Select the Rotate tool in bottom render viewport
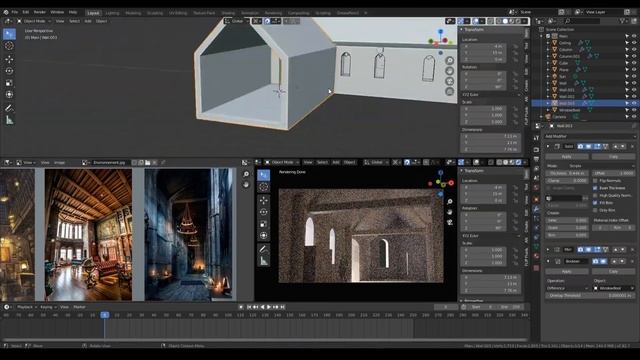 pyautogui.click(x=264, y=212)
